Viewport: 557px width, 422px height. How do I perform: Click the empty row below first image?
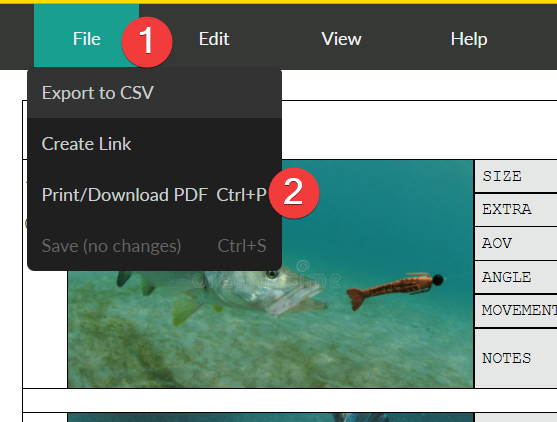(x=290, y=400)
